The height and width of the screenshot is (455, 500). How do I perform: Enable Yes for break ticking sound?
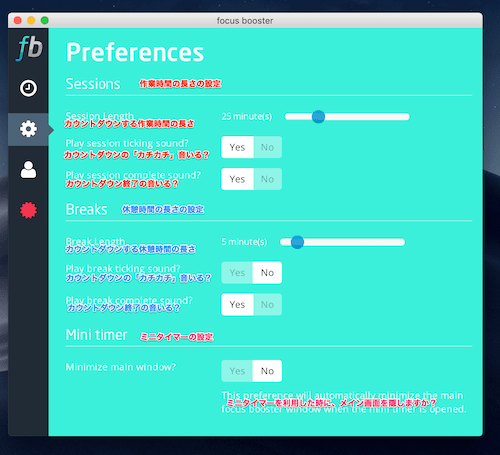[x=237, y=273]
